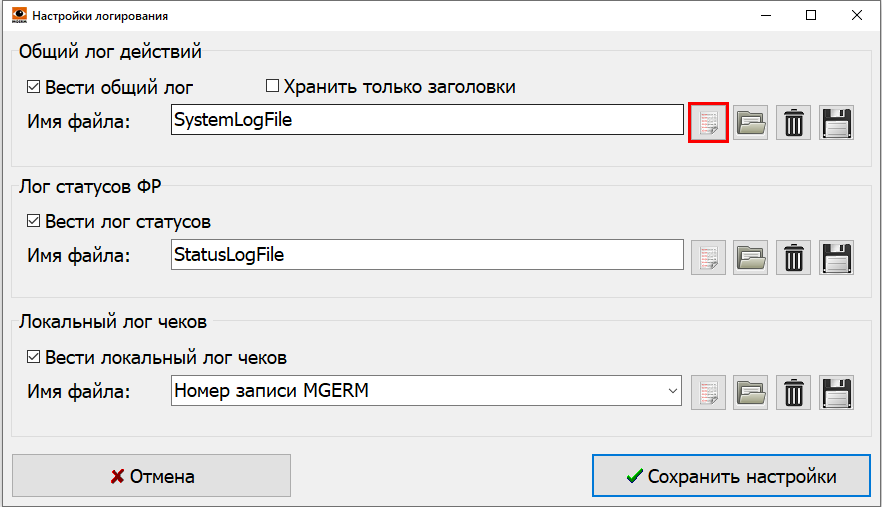The image size is (882, 507).
Task: Save the general action log with floppy icon
Action: tap(836, 123)
